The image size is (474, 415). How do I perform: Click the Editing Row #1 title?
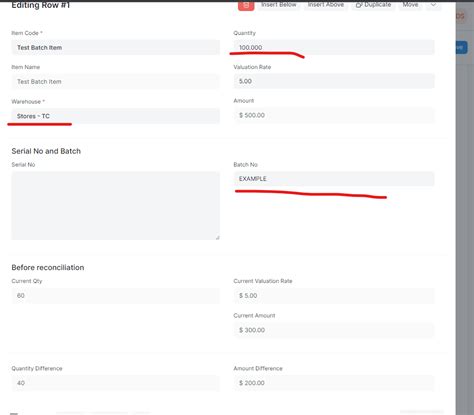pos(41,5)
